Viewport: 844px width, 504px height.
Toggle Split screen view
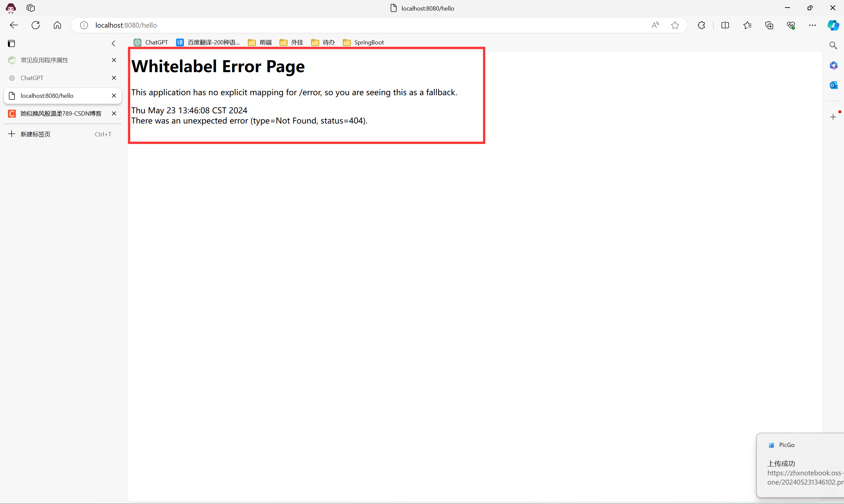tap(725, 25)
